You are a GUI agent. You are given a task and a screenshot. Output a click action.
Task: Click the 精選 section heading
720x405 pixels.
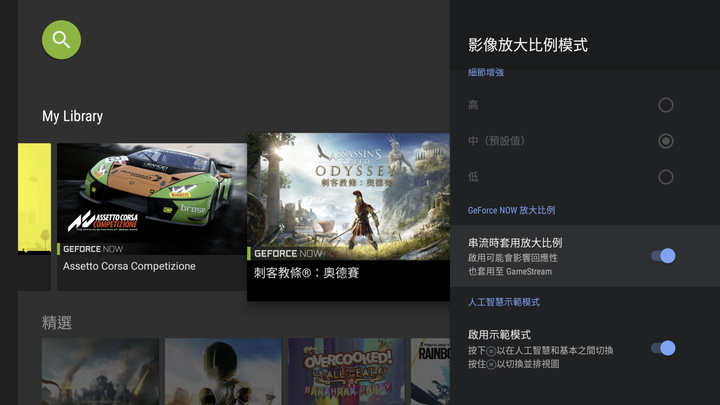click(x=57, y=322)
